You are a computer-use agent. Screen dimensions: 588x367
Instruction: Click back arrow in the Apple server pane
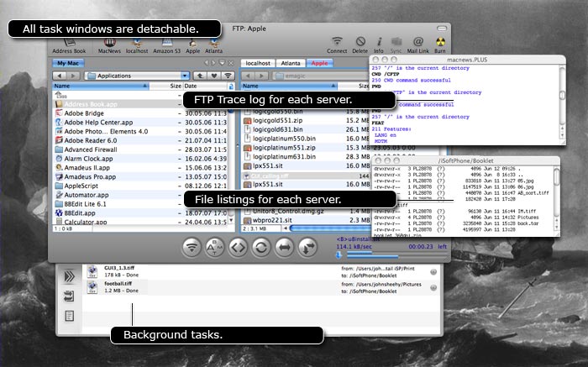point(248,76)
